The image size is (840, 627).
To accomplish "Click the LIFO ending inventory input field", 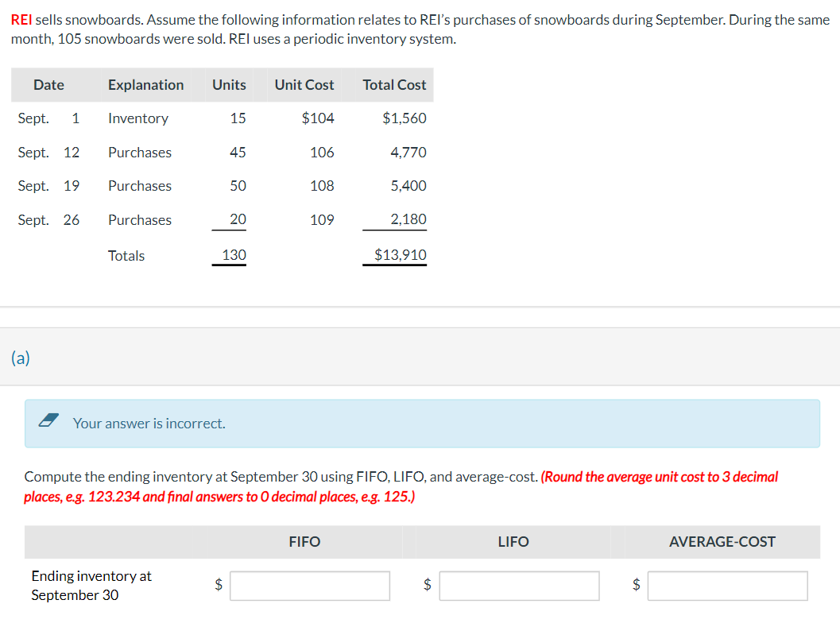I will tap(519, 586).
